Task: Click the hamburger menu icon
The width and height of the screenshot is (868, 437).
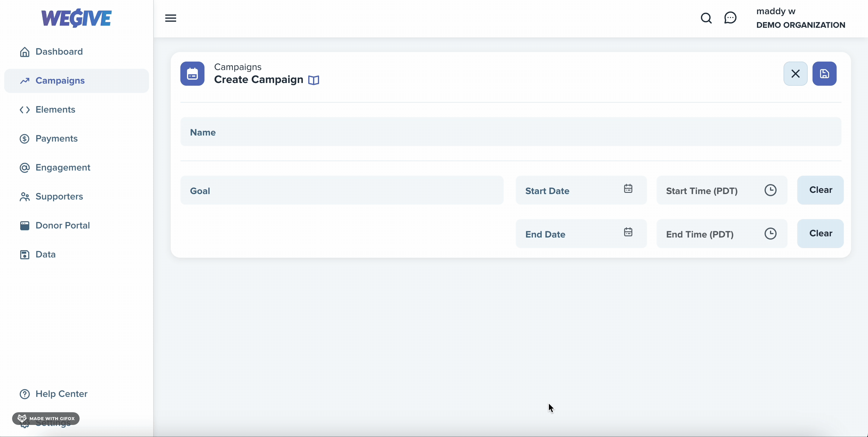Action: (x=170, y=18)
